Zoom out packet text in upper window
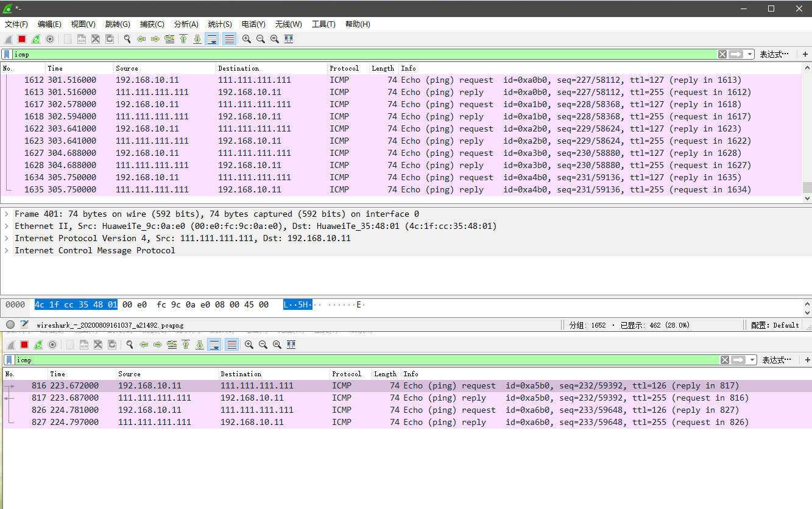The image size is (812, 509). 261,39
